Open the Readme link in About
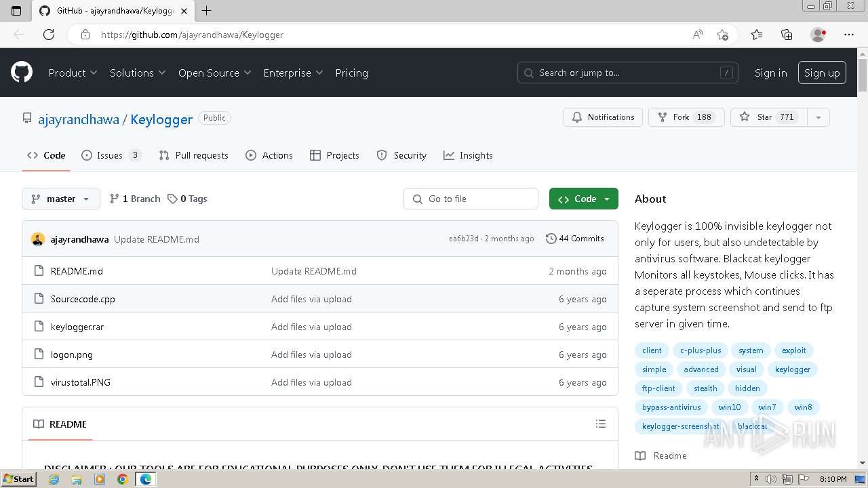 (661, 455)
